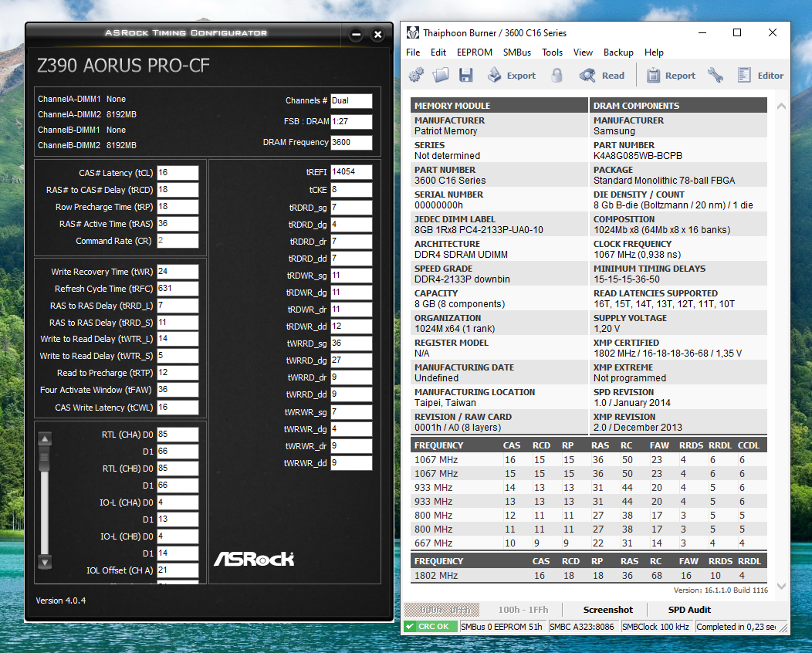This screenshot has height=653, width=812.
Task: Click the Command Rate (CR) field
Action: (x=178, y=241)
